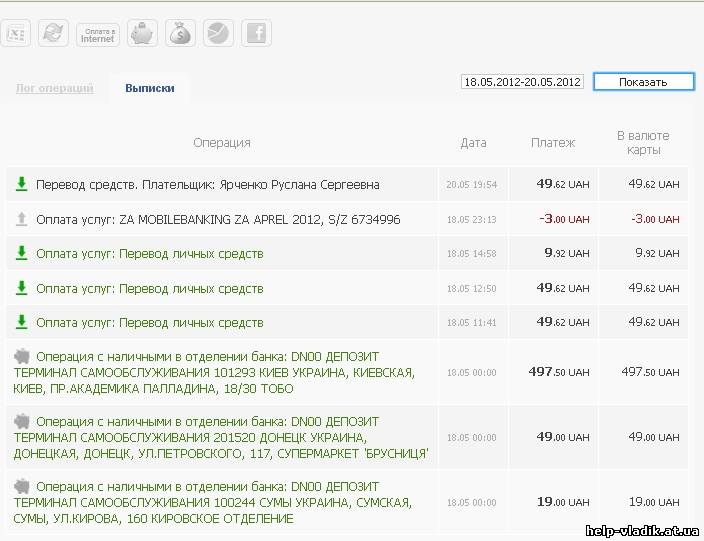Click piggy icon of the Донецк deposit row
This screenshot has width=704, height=541.
coord(21,422)
